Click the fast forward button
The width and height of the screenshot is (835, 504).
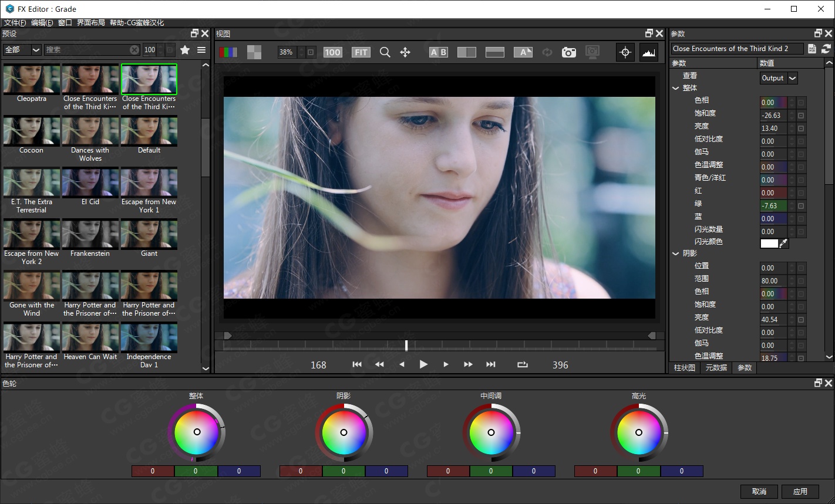[468, 364]
